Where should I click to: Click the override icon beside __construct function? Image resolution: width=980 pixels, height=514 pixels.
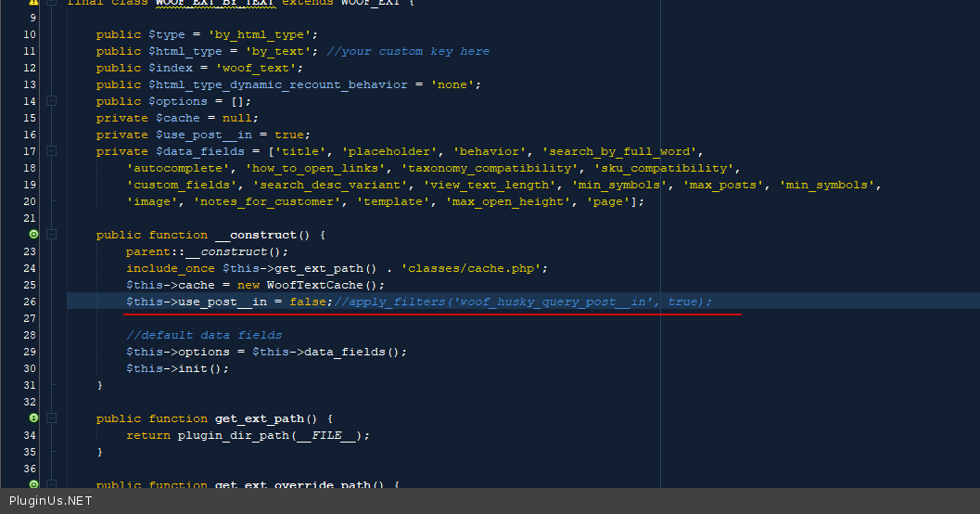[x=34, y=235]
